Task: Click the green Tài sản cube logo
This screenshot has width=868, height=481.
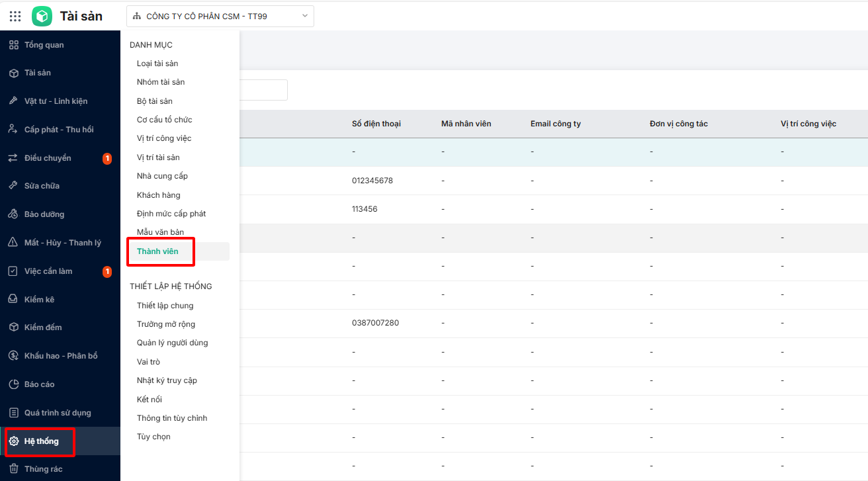Action: click(42, 17)
